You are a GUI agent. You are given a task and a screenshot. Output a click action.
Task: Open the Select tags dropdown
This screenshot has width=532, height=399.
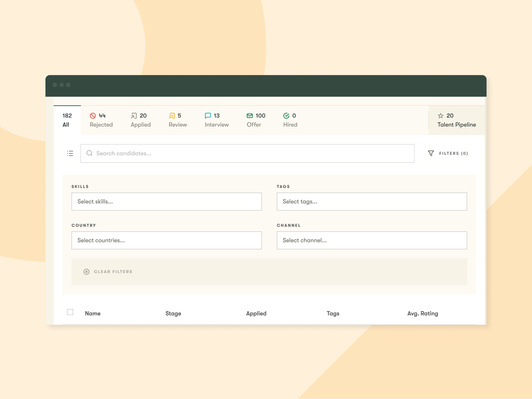tap(372, 201)
